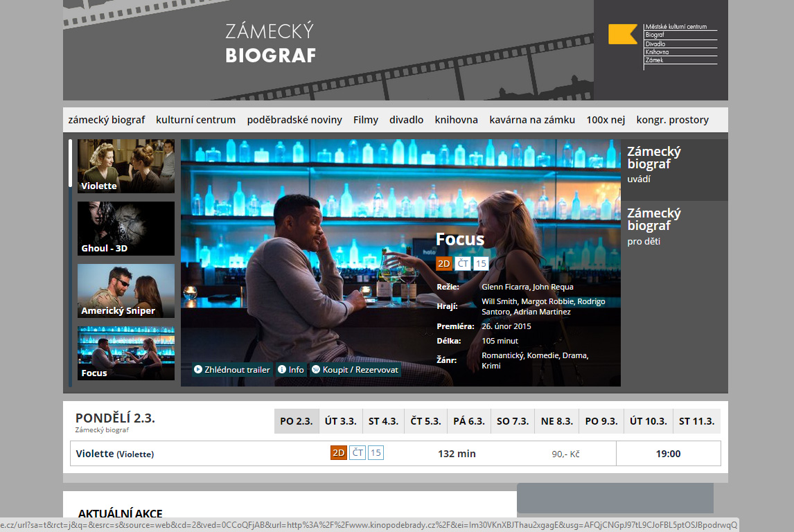
Task: Open the divadlo menu item
Action: [406, 120]
